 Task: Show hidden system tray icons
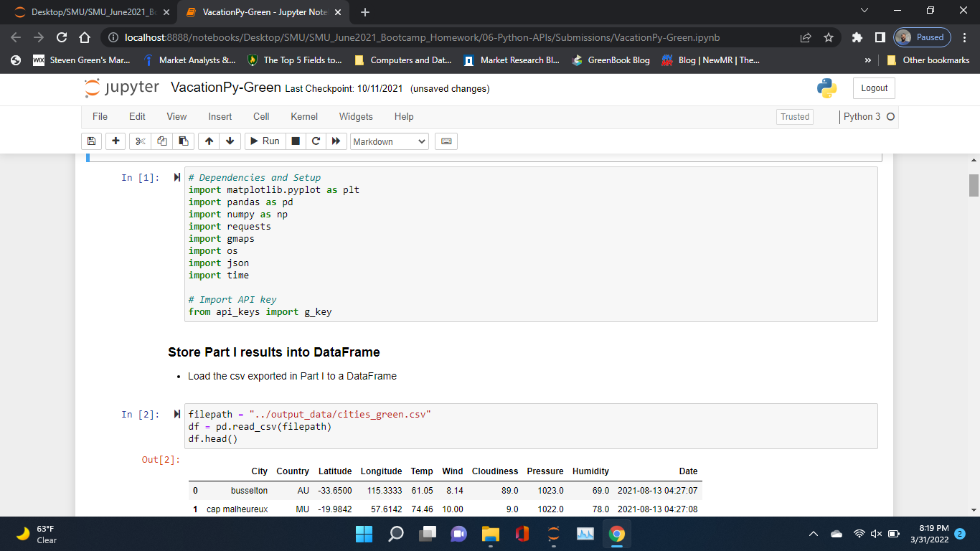pos(814,534)
